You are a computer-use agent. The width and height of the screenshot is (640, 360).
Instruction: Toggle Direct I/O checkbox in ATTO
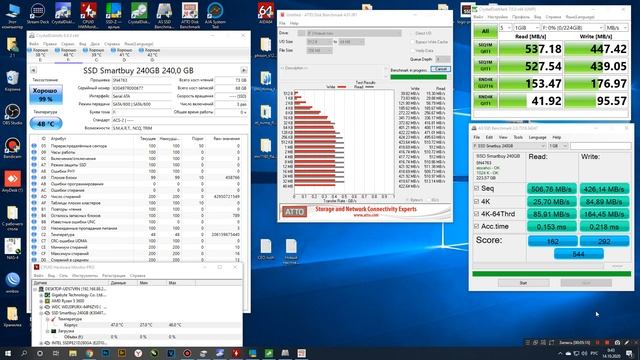412,33
